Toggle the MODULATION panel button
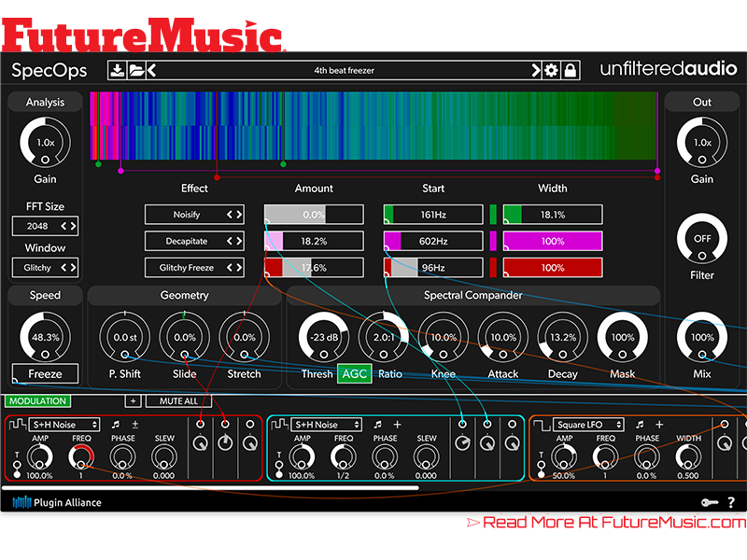 coord(37,401)
